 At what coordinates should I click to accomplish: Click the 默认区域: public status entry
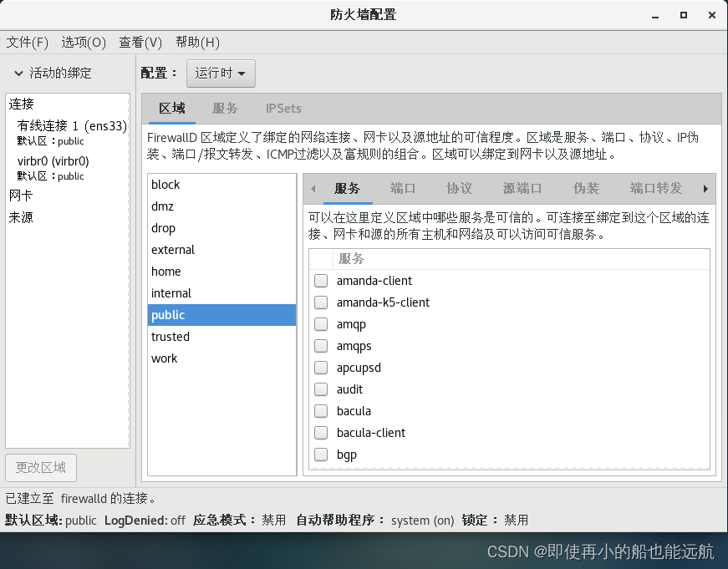pos(51,521)
